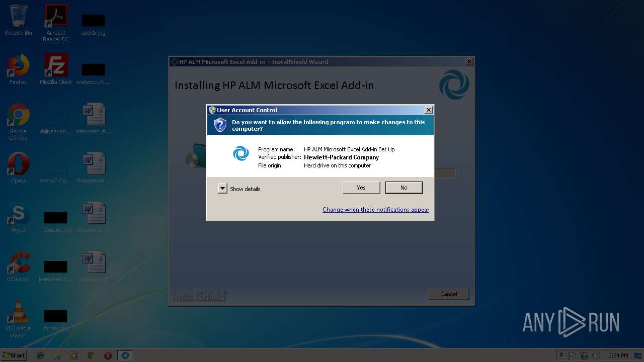Select considerto.rtf document
The width and height of the screenshot is (644, 362).
point(94,217)
